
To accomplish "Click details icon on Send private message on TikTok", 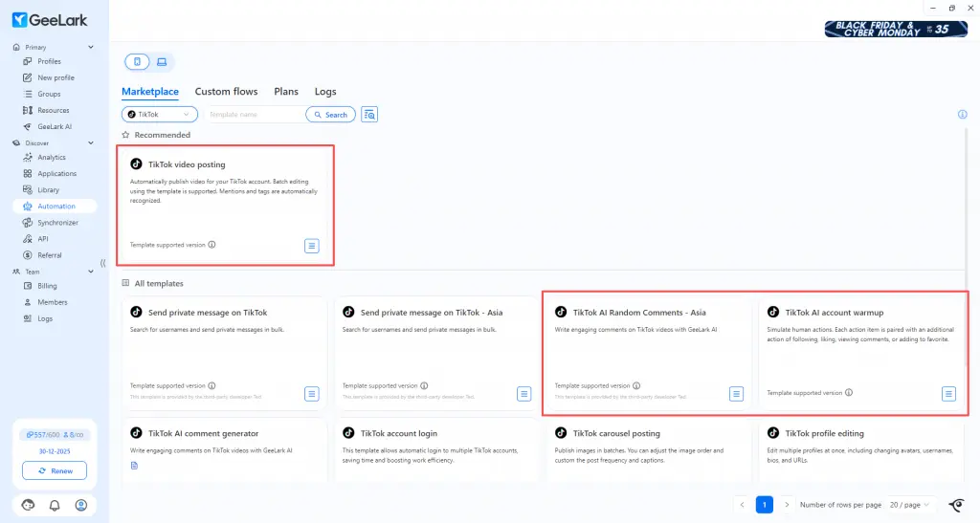I will coord(311,394).
